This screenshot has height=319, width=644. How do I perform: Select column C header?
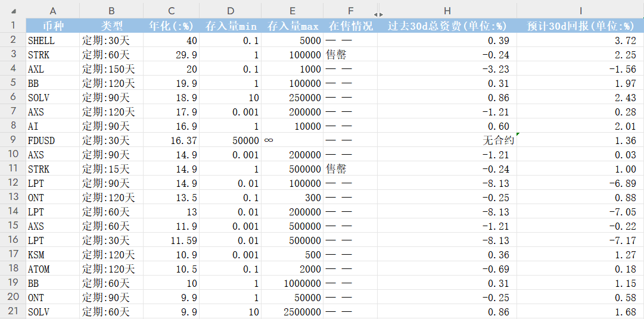pyautogui.click(x=171, y=11)
